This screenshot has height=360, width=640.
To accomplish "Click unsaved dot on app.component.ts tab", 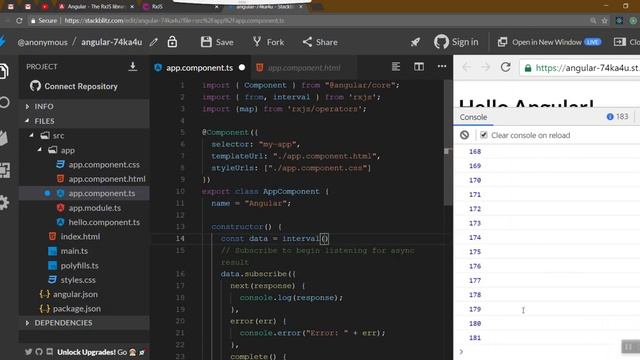I will (x=242, y=67).
